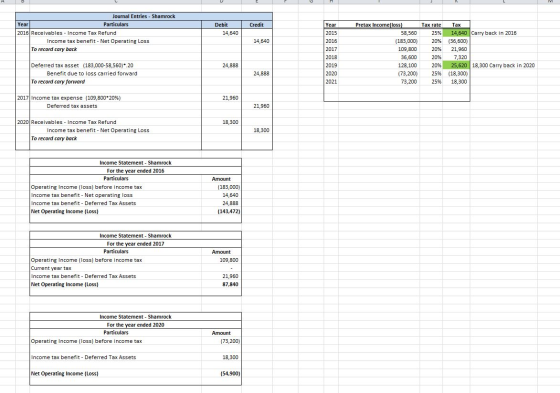Select credit 21,960 beside Deferred tax assets
560x393 pixels.
click(x=261, y=106)
